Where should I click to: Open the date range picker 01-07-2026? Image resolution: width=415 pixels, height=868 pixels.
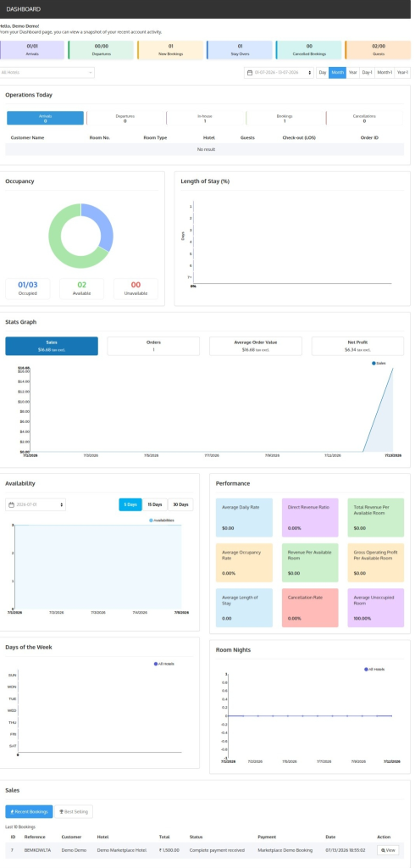(279, 73)
